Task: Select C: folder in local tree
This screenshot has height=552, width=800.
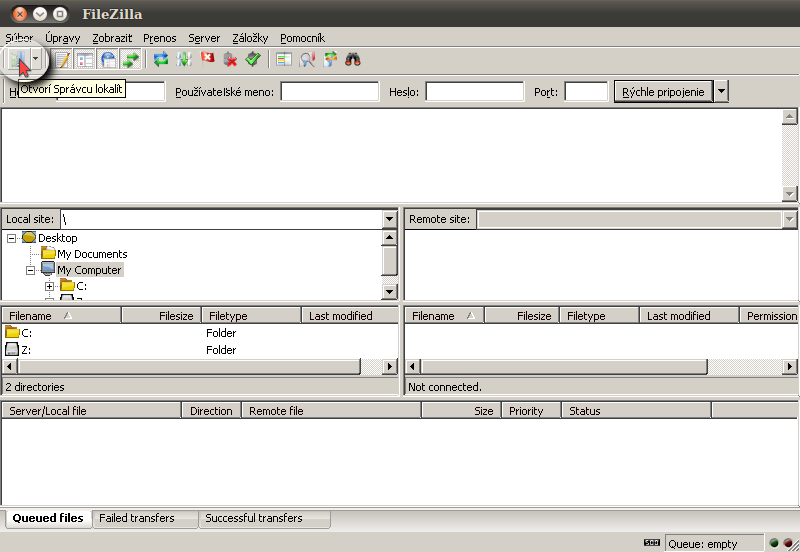Action: [81, 286]
